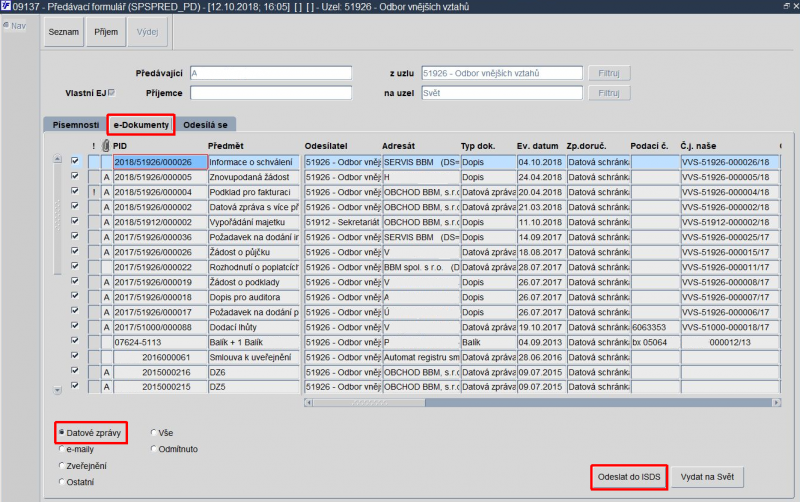The image size is (800, 502).
Task: Click the restore window icon at top right
Action: (x=786, y=6)
